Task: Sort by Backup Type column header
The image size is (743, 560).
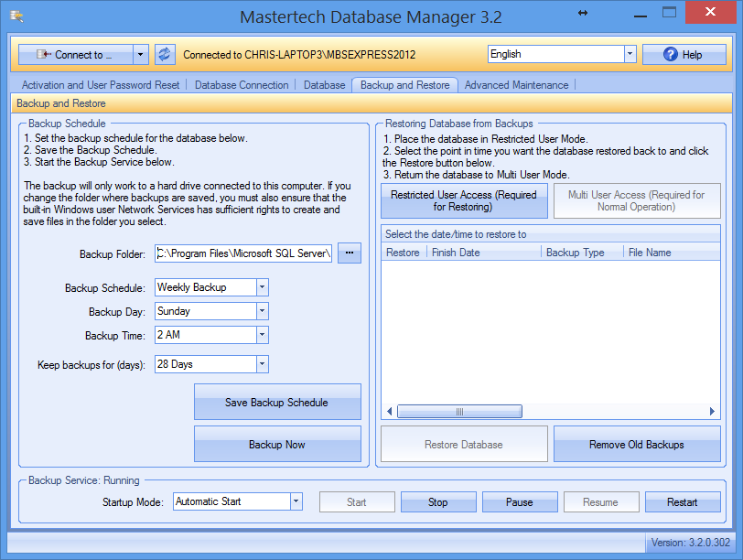Action: point(582,253)
